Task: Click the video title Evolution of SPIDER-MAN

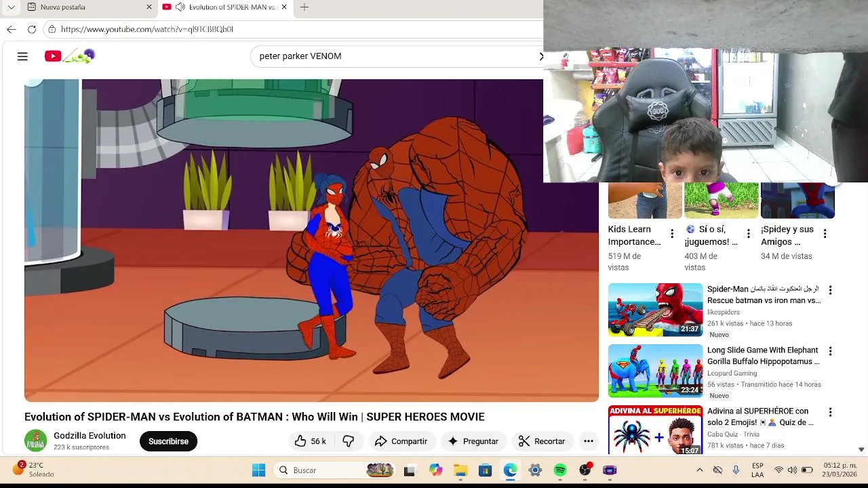Action: pyautogui.click(x=254, y=417)
